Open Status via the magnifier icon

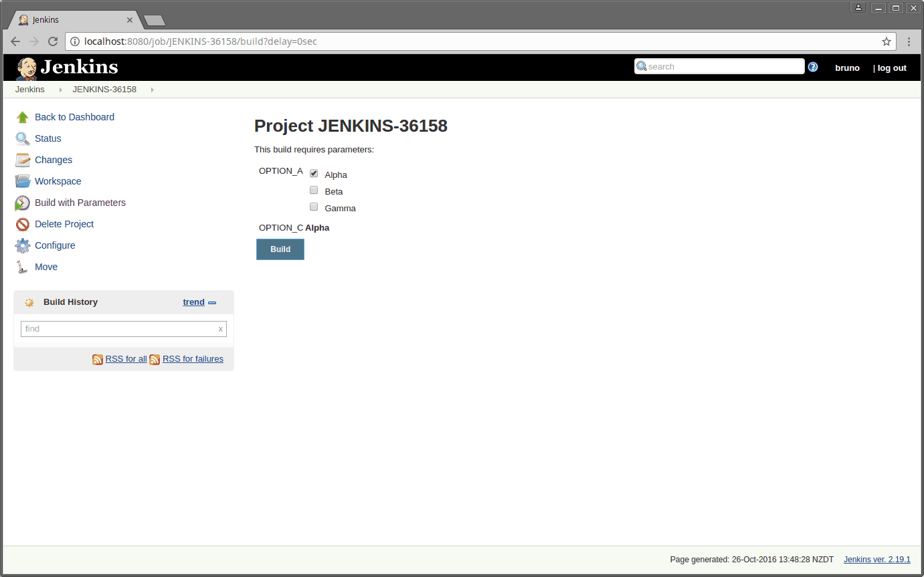[22, 138]
